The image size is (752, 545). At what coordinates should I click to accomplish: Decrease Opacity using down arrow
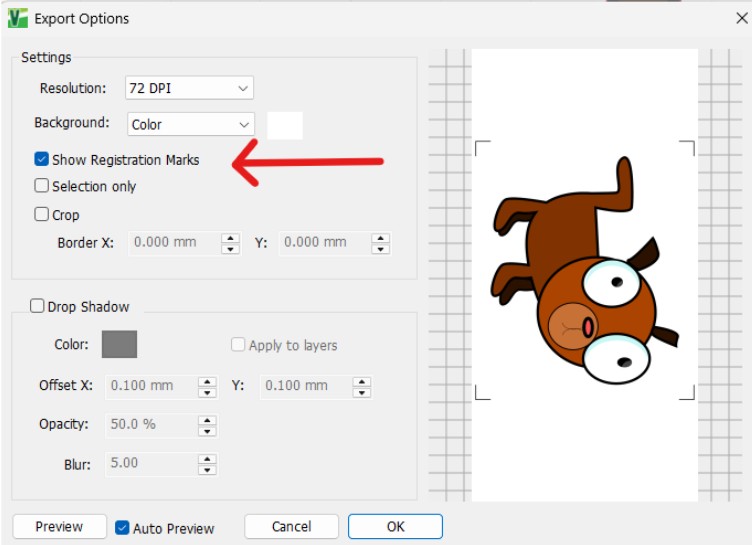tap(207, 431)
